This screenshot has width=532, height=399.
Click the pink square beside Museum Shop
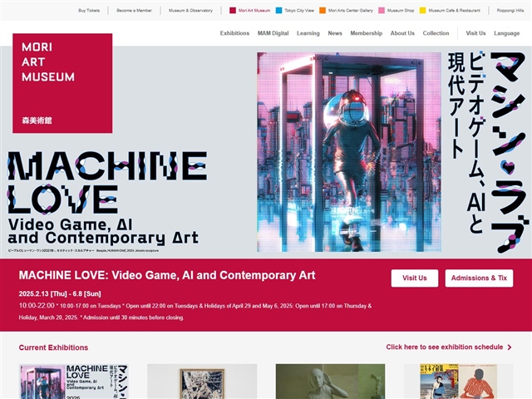tap(382, 11)
